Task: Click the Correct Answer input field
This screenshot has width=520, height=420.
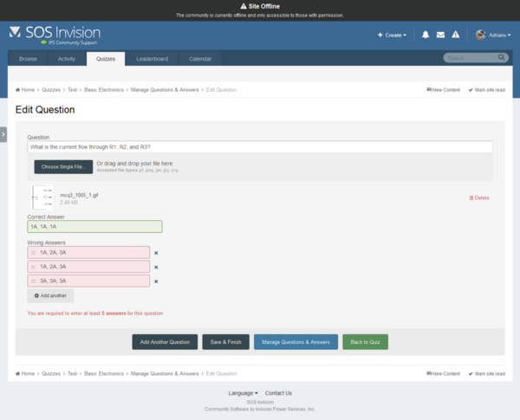Action: [x=94, y=227]
